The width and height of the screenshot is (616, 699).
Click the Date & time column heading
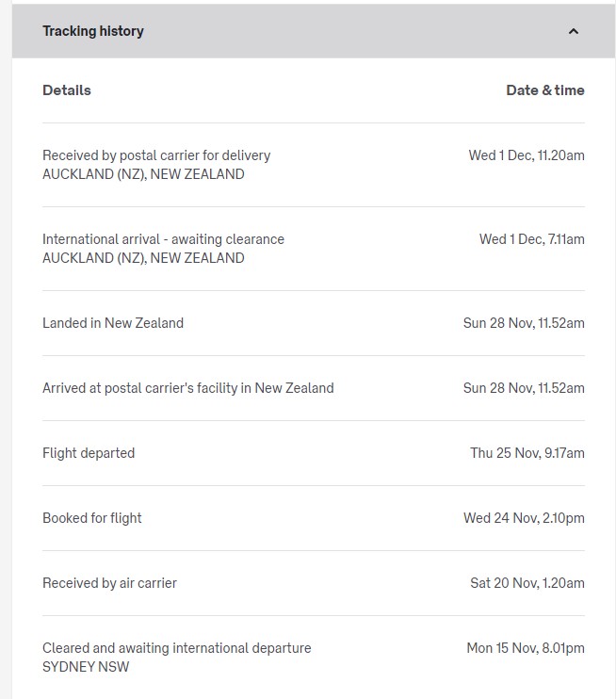(544, 90)
